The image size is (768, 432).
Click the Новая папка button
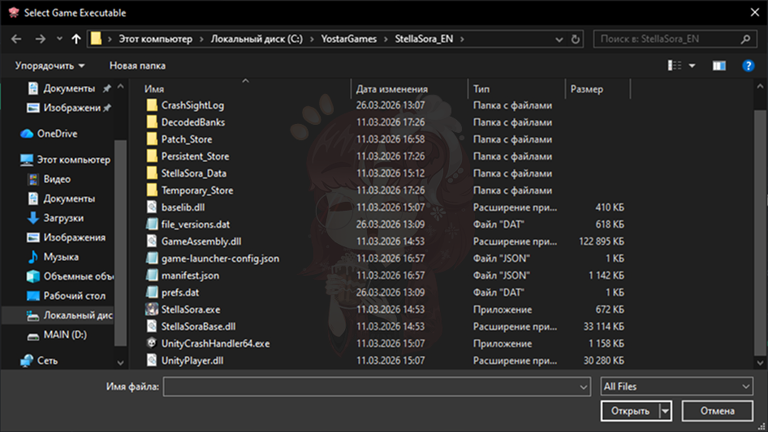click(x=137, y=65)
